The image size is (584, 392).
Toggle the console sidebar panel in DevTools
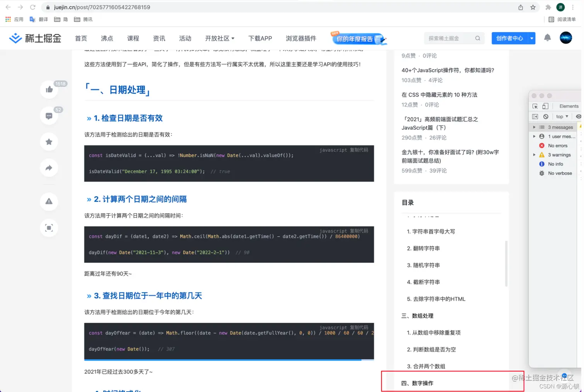[x=535, y=116]
